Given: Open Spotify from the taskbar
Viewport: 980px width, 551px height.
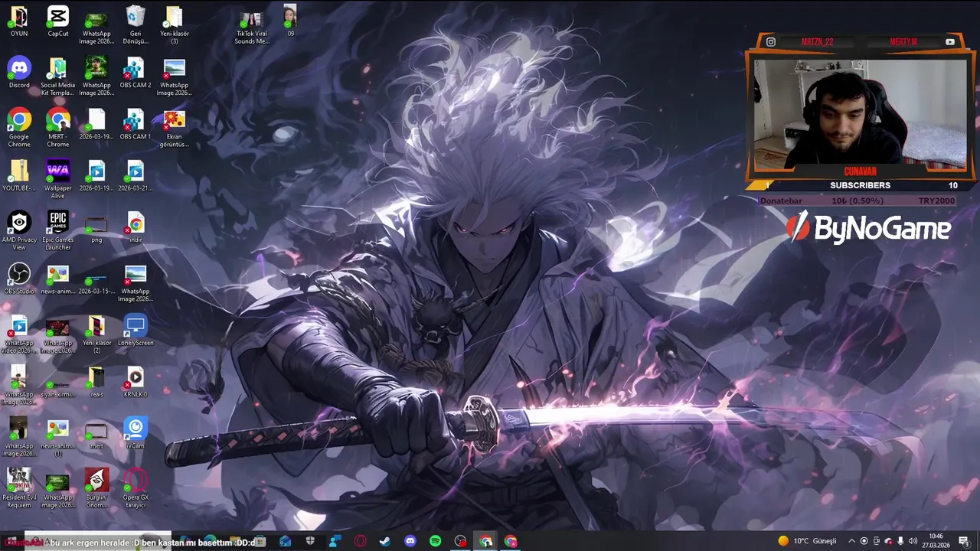Looking at the screenshot, I should 436,541.
